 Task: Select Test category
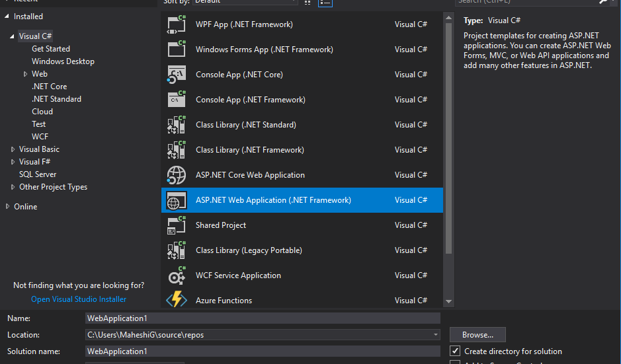(38, 124)
